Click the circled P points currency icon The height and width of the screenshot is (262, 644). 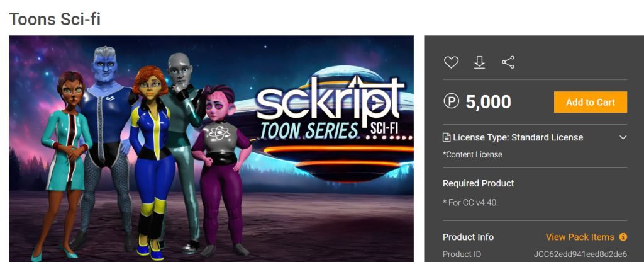coord(451,101)
